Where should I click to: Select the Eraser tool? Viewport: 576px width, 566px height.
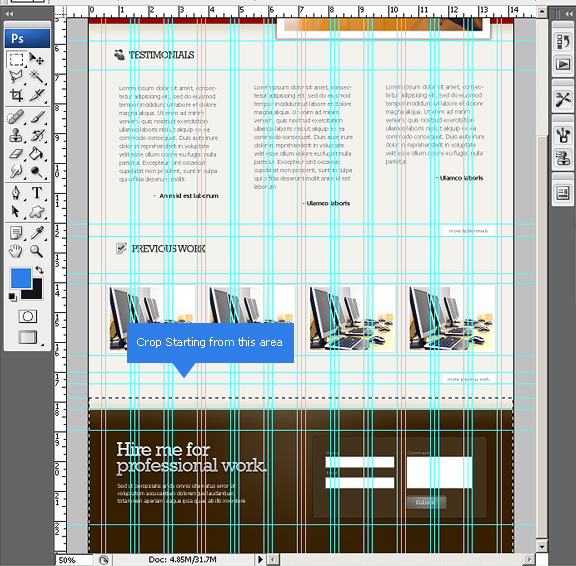pos(16,154)
